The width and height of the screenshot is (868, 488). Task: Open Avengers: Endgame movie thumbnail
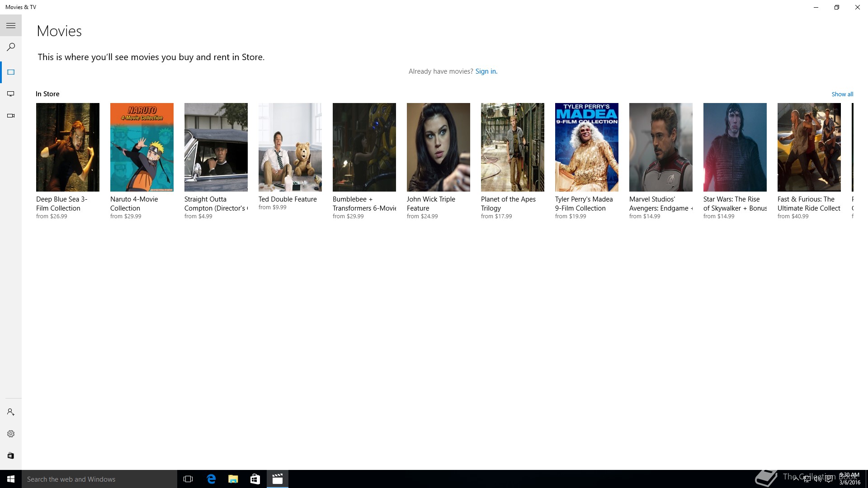pos(661,147)
